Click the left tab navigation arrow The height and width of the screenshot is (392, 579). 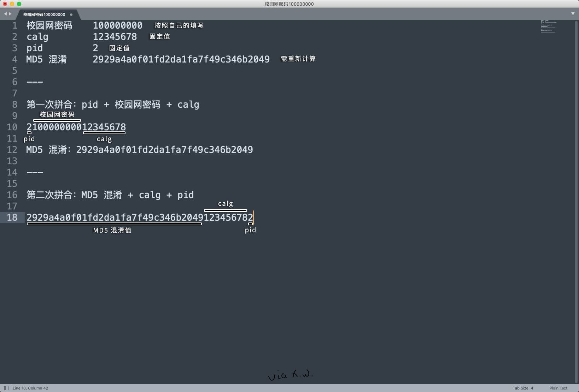5,14
